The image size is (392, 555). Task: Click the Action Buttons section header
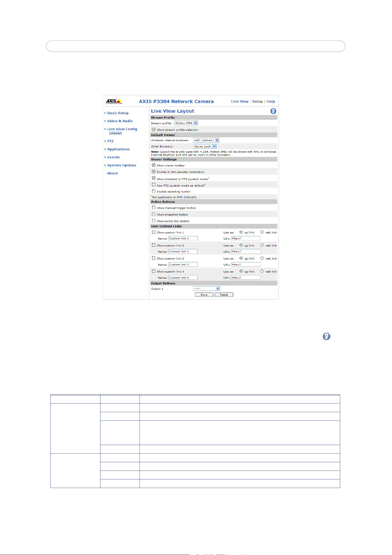pyautogui.click(x=214, y=202)
